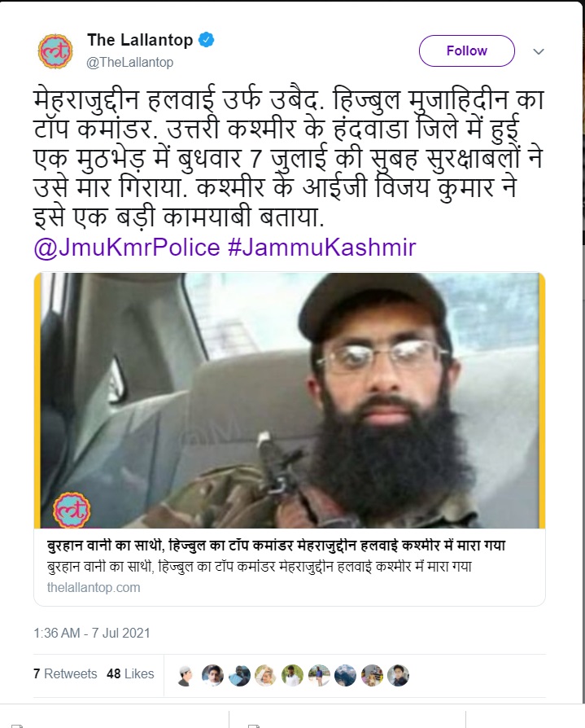The width and height of the screenshot is (585, 728).
Task: View the 48 Likes list
Action: coord(130,673)
